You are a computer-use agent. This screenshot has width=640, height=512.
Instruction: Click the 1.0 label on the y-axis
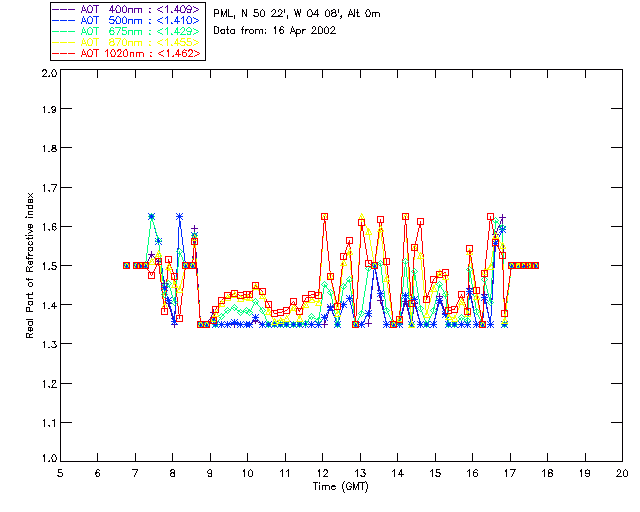[x=49, y=458]
